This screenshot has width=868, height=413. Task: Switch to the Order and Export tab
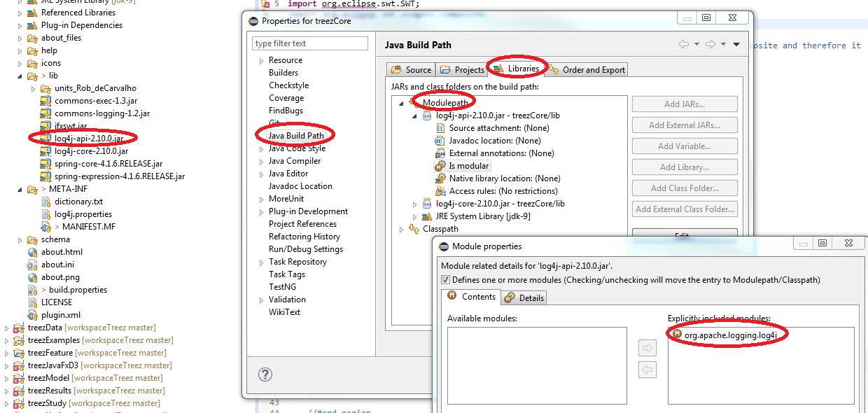587,69
